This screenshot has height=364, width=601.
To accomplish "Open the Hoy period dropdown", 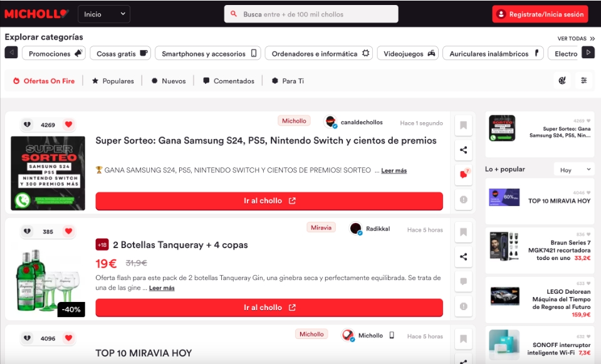I will tap(574, 170).
